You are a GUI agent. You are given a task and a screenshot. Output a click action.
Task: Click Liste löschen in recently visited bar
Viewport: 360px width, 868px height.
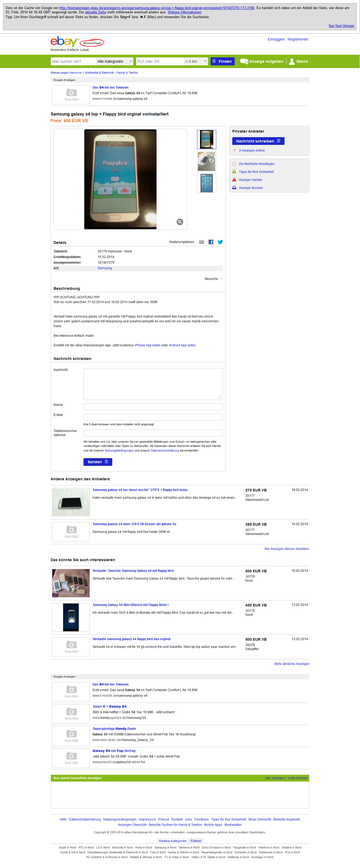[298, 778]
